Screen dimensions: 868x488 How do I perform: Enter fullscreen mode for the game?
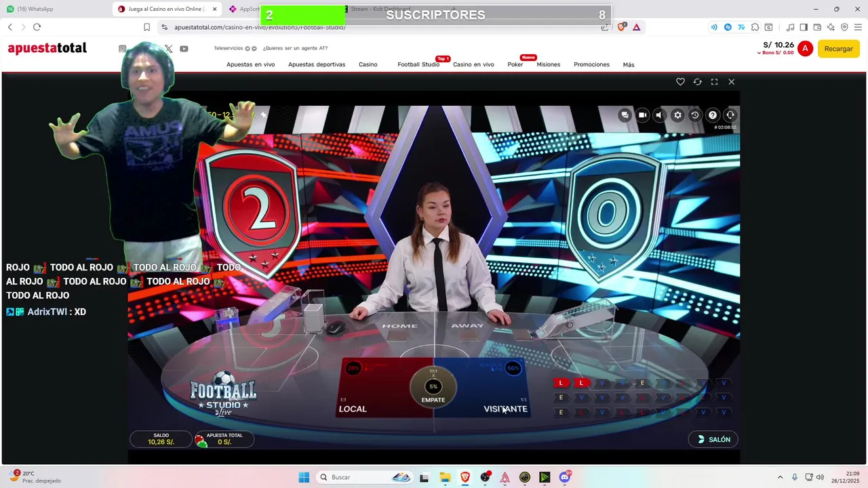pos(714,81)
